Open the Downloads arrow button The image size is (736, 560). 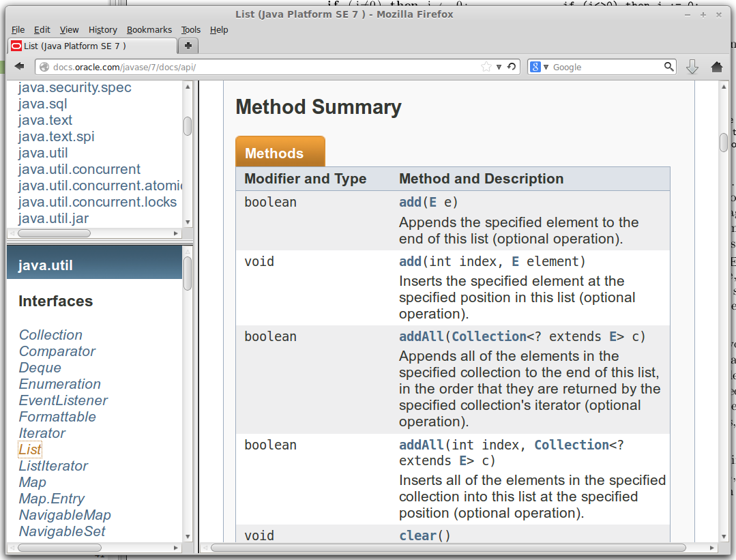[692, 67]
